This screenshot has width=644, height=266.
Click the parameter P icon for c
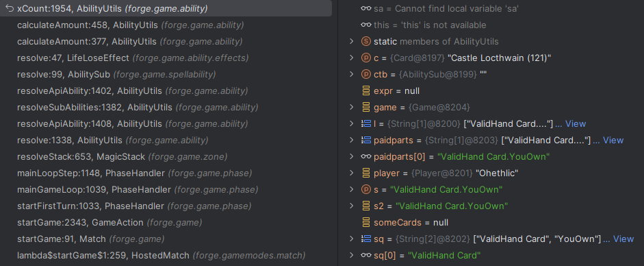(365, 58)
